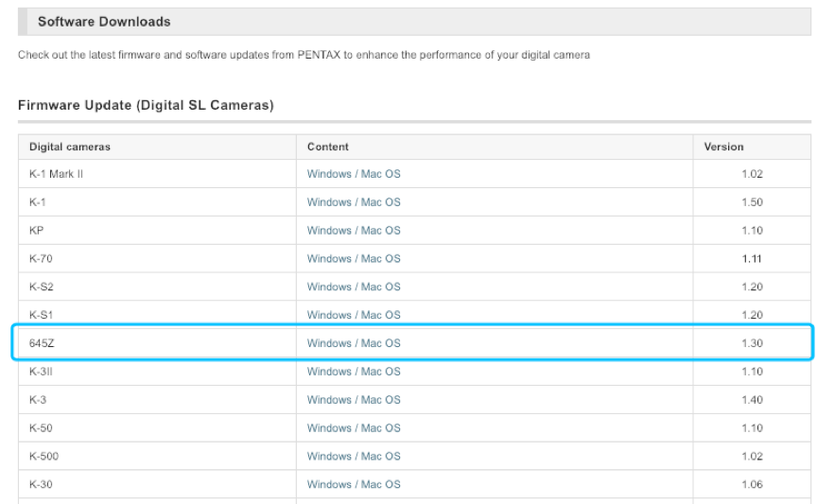Viewport: 817px width, 504px height.
Task: Open Windows / Mac OS link for K-50
Action: point(354,428)
